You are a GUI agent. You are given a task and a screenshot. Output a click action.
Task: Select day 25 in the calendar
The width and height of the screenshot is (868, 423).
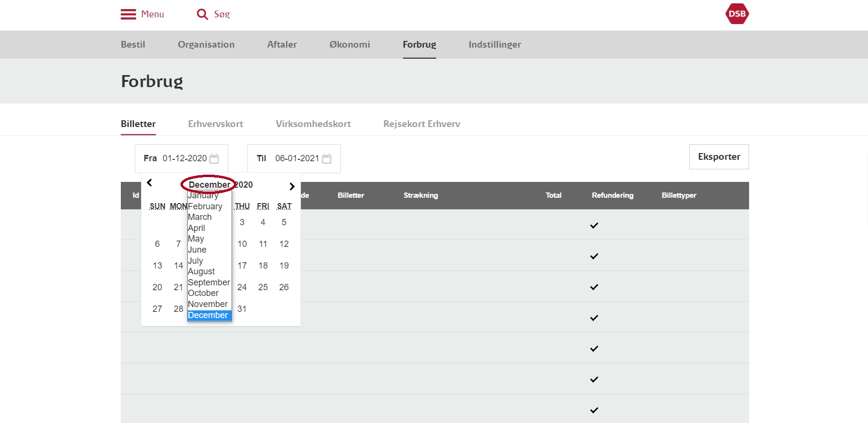point(263,287)
